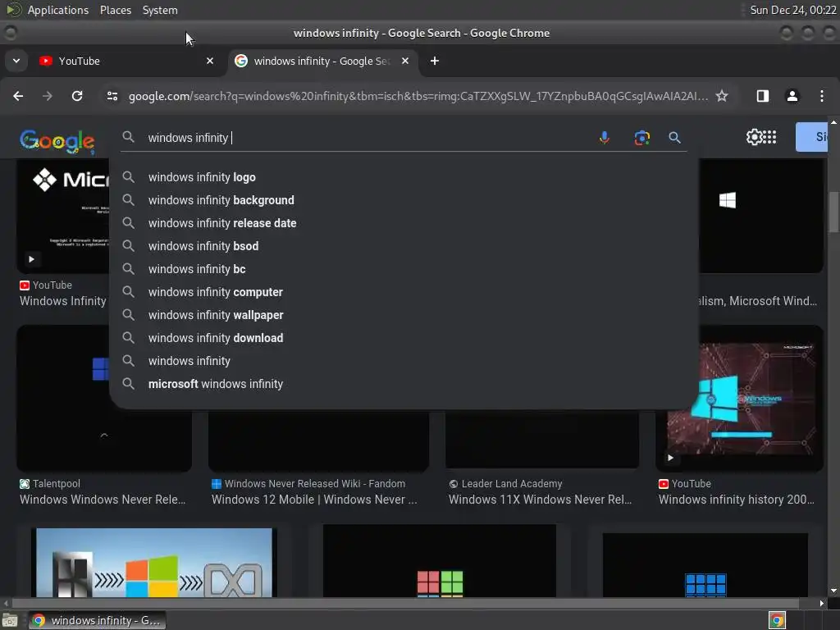Choose the plain windows infinity suggestion
The width and height of the screenshot is (840, 630).
[x=404, y=362]
